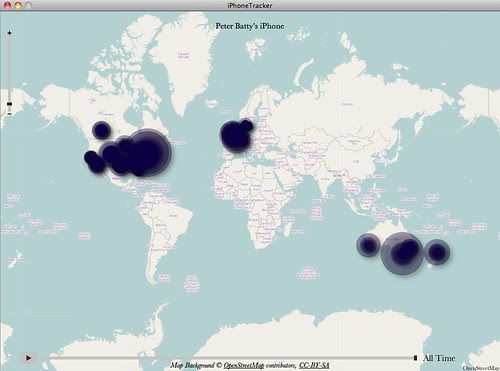The height and width of the screenshot is (371, 500).
Task: Click the iPhoneTracker window title bar
Action: pos(250,5)
